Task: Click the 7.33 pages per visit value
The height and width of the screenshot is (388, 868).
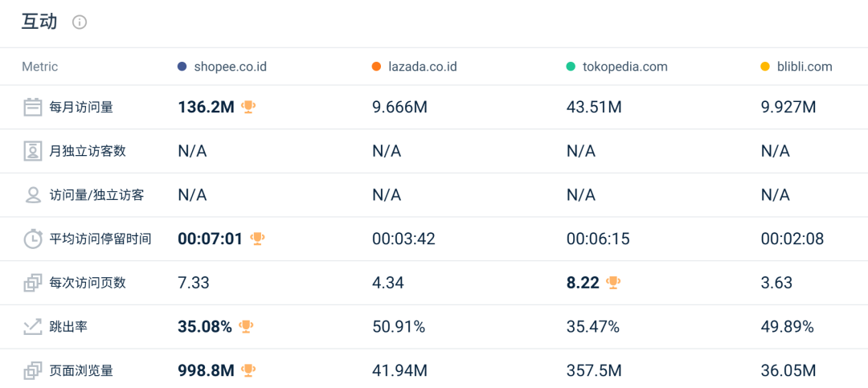Action: tap(194, 283)
